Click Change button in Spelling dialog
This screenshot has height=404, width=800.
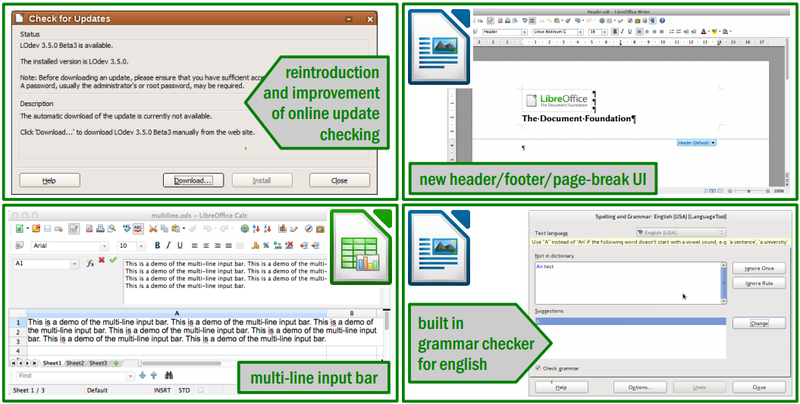click(759, 323)
